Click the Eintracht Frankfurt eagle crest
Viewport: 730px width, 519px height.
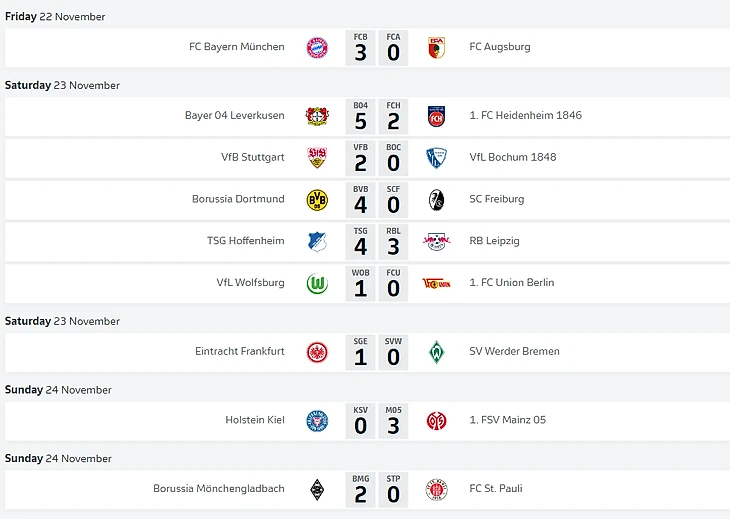coord(317,352)
